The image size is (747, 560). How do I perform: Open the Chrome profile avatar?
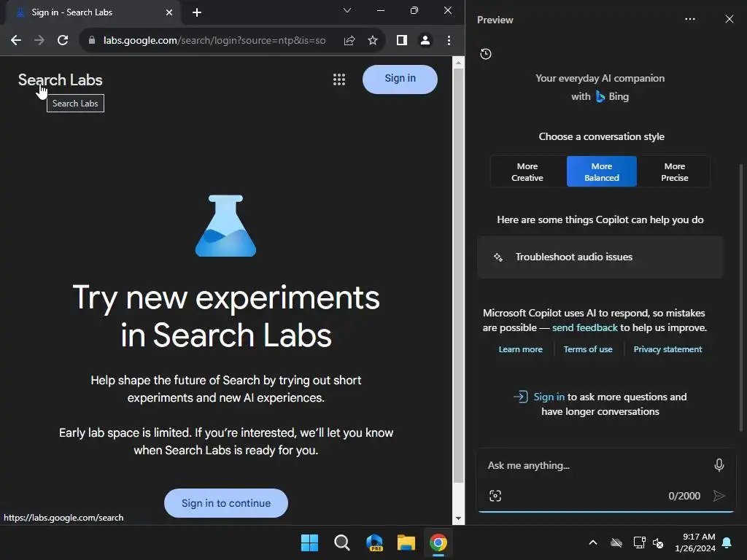pos(425,41)
